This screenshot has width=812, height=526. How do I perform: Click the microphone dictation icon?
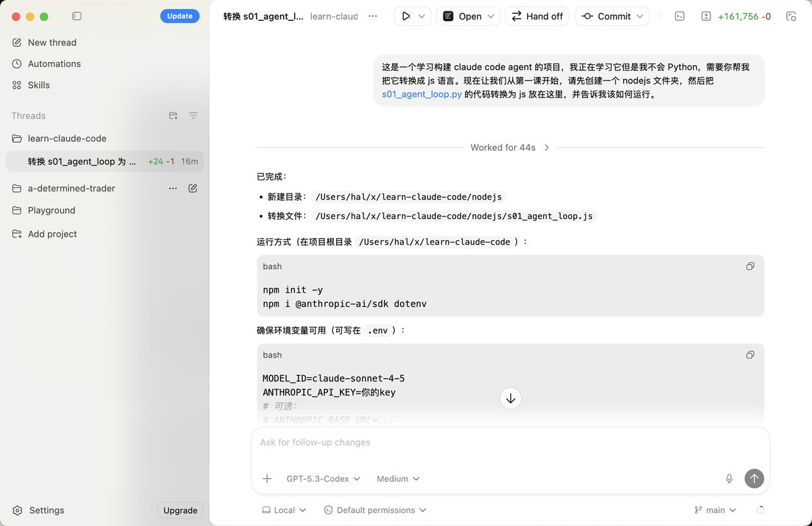click(729, 479)
